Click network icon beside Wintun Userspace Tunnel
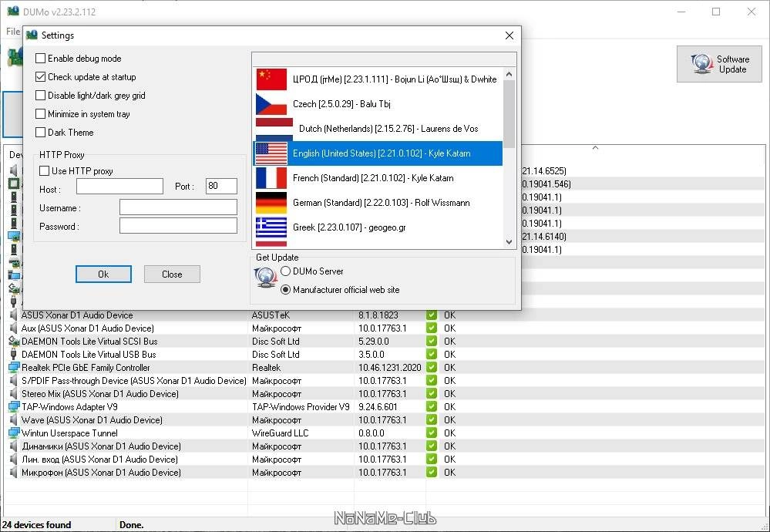 point(14,433)
